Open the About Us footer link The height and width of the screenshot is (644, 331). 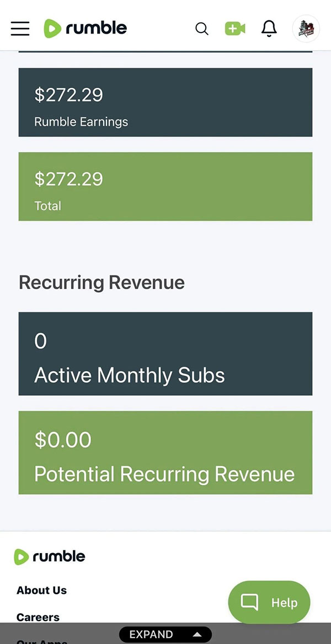41,590
